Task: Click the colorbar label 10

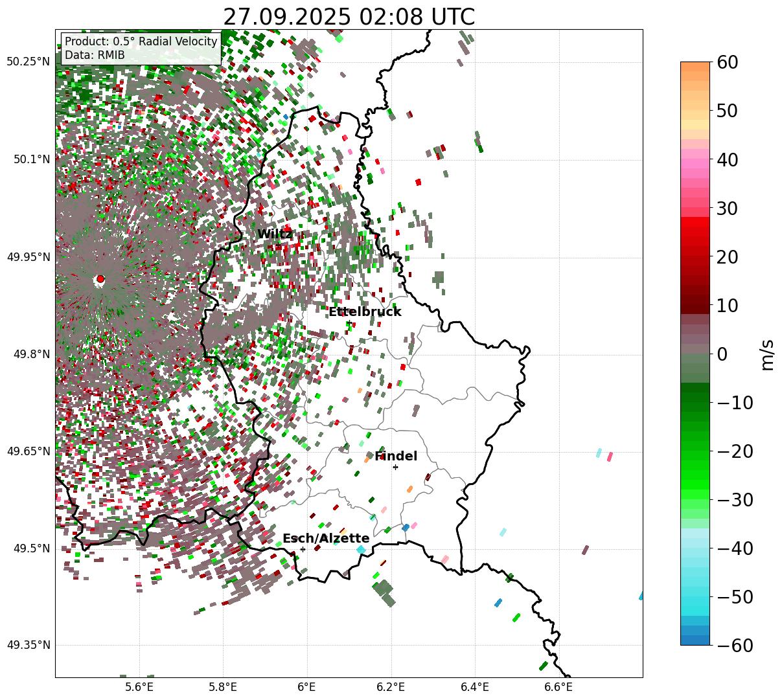Action: tap(726, 305)
